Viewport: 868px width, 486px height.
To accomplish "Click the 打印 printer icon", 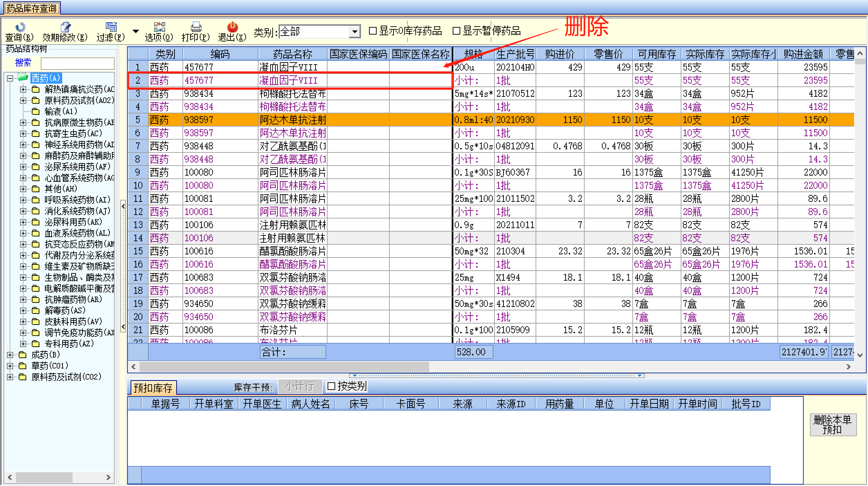I will (x=196, y=27).
